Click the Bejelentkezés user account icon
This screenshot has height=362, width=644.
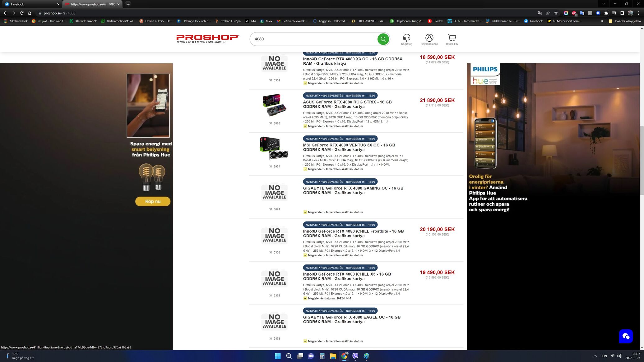(x=429, y=38)
